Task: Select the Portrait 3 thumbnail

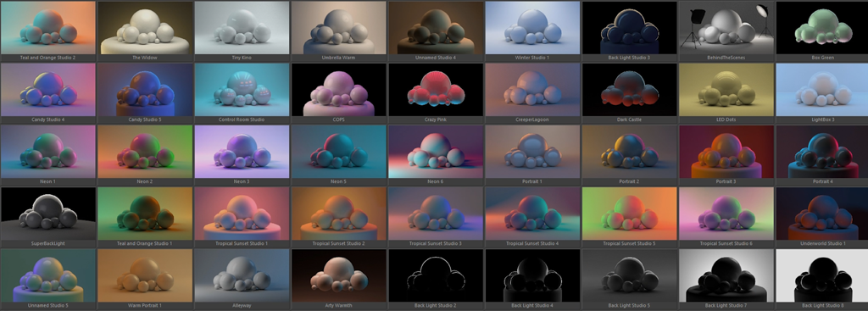Action: 726,152
